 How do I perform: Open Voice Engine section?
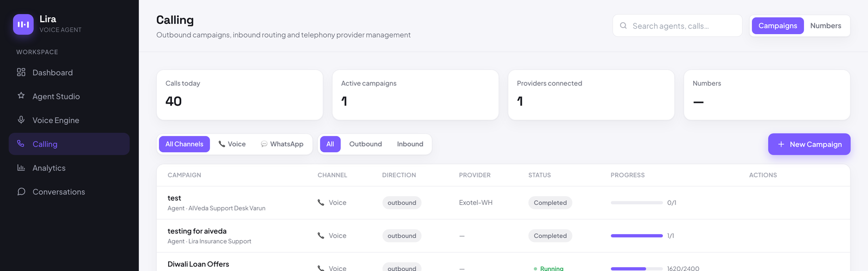pyautogui.click(x=69, y=120)
